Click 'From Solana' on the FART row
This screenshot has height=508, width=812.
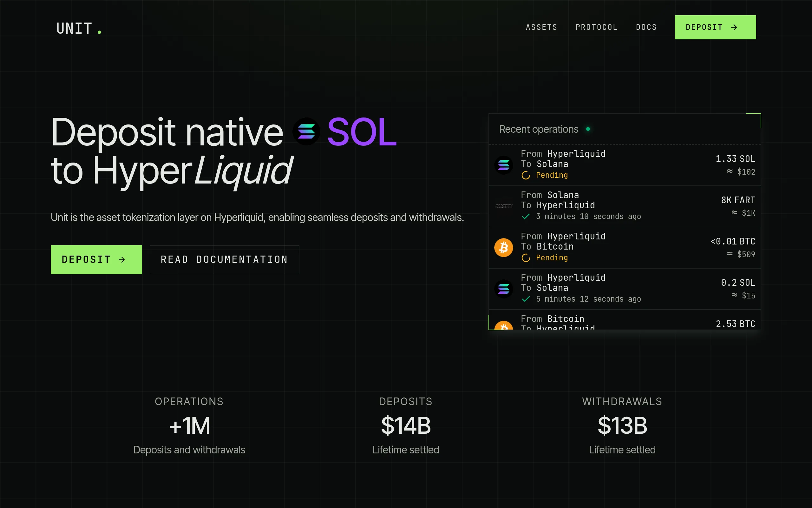click(550, 195)
